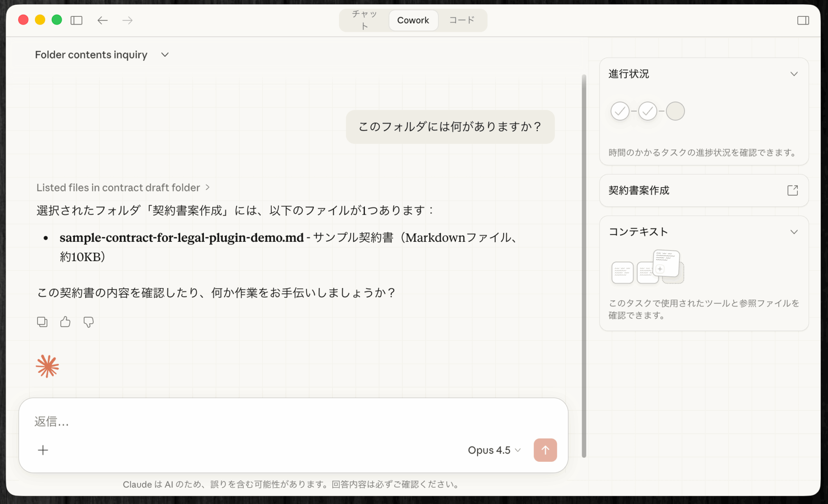Click the Claude asterisk loading indicator
This screenshot has height=504, width=828.
coord(47,366)
